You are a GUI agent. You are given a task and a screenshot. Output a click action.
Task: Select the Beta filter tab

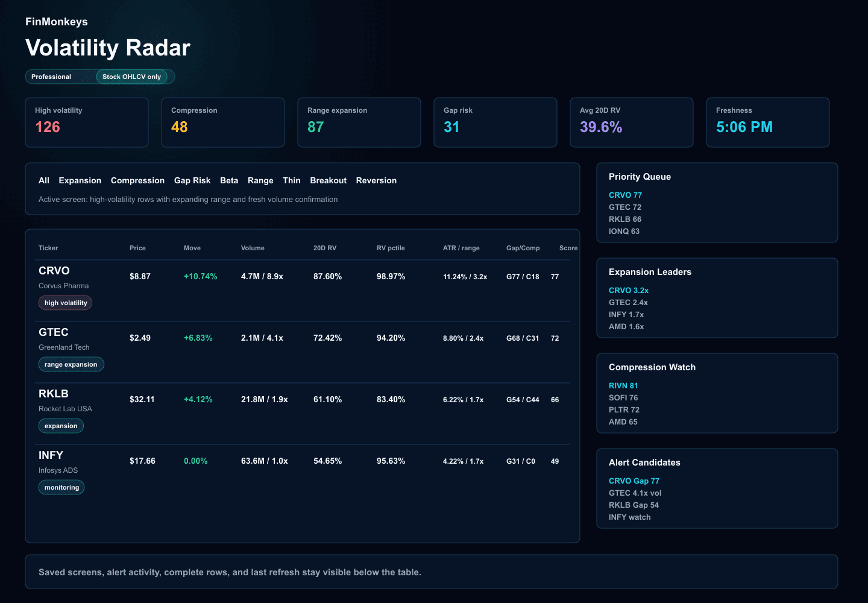pyautogui.click(x=229, y=180)
